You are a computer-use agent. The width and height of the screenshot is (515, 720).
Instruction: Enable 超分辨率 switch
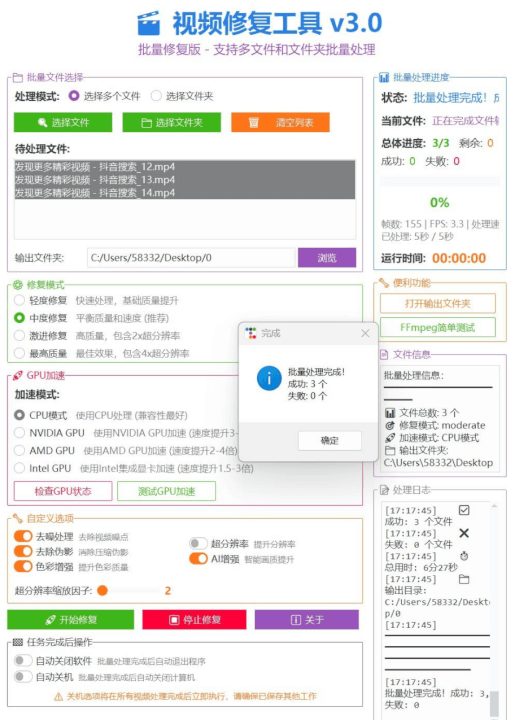198,544
